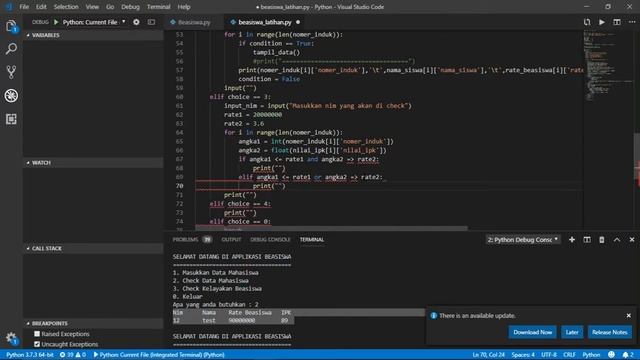Change encoding via UTF-8 status item

click(549, 355)
